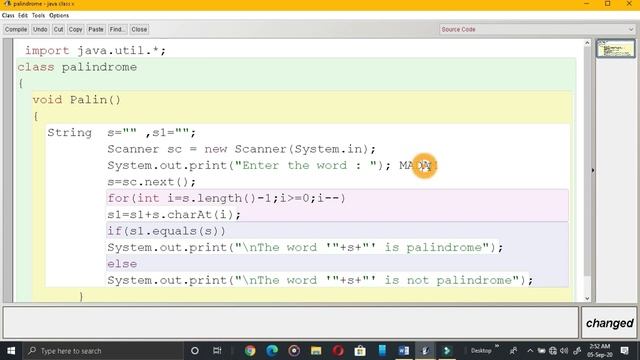Click the 'void Palin()' method header
The height and width of the screenshot is (360, 640).
point(77,100)
